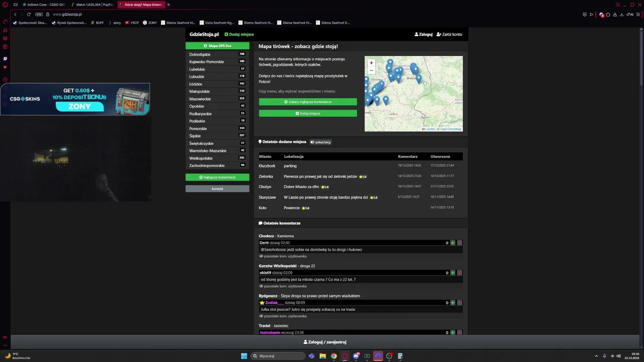
Task: Go back with the browser back arrow
Action: pyautogui.click(x=16, y=15)
